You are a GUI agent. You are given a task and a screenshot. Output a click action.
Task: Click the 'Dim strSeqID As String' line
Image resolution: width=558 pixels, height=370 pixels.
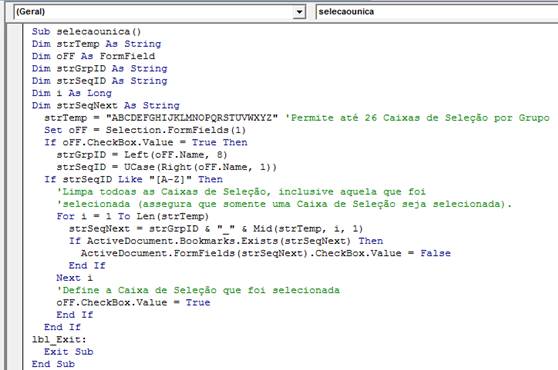pyautogui.click(x=100, y=81)
